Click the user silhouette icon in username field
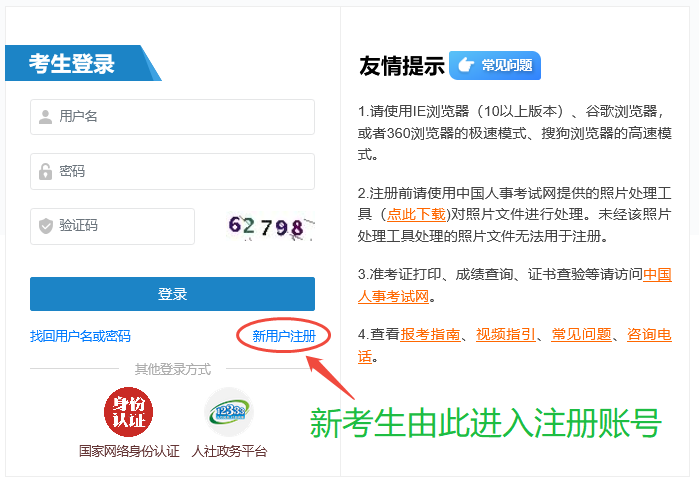Viewport: 699px width, 485px height. 45,117
